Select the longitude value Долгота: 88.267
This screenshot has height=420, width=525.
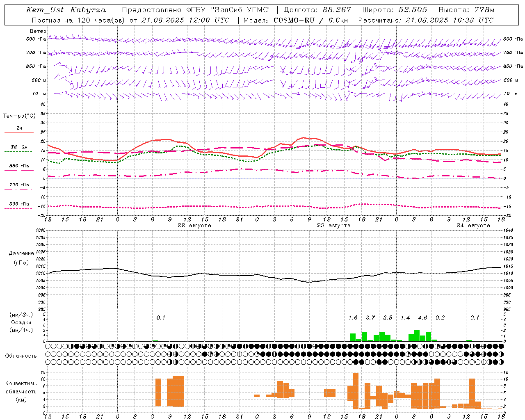click(317, 10)
